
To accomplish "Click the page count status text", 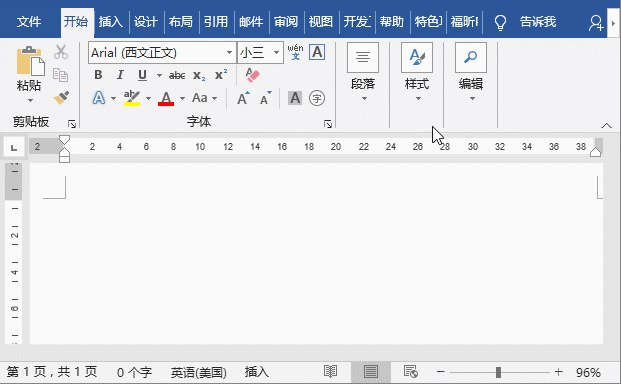I will pyautogui.click(x=52, y=372).
